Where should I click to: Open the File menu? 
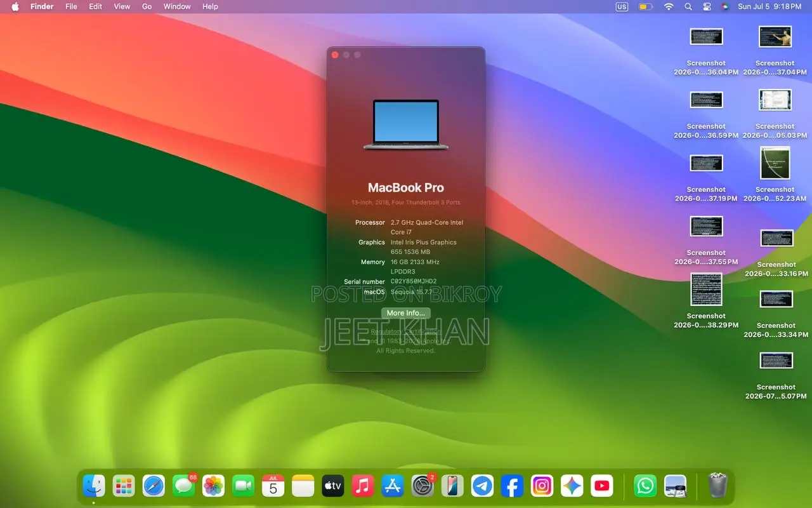(x=71, y=6)
